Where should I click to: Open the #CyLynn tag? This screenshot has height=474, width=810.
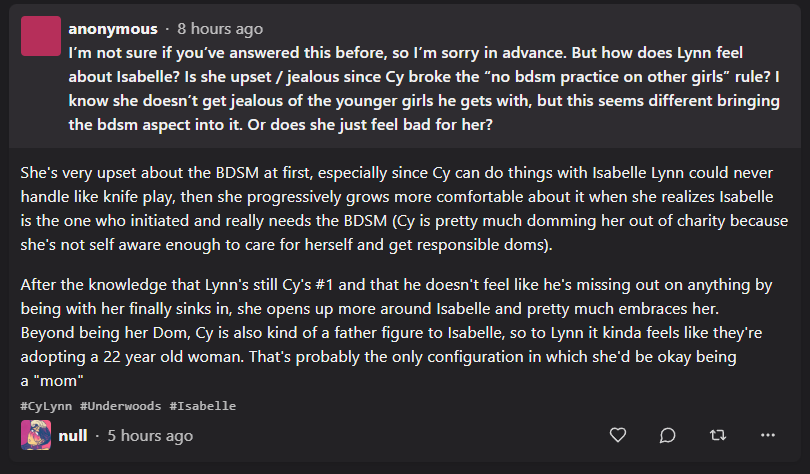point(46,406)
